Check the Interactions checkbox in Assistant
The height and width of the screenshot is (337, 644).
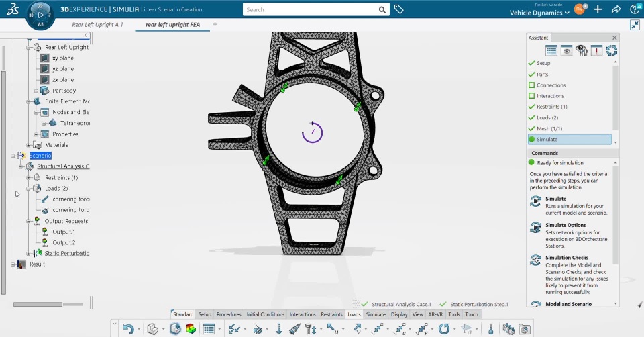tap(531, 96)
